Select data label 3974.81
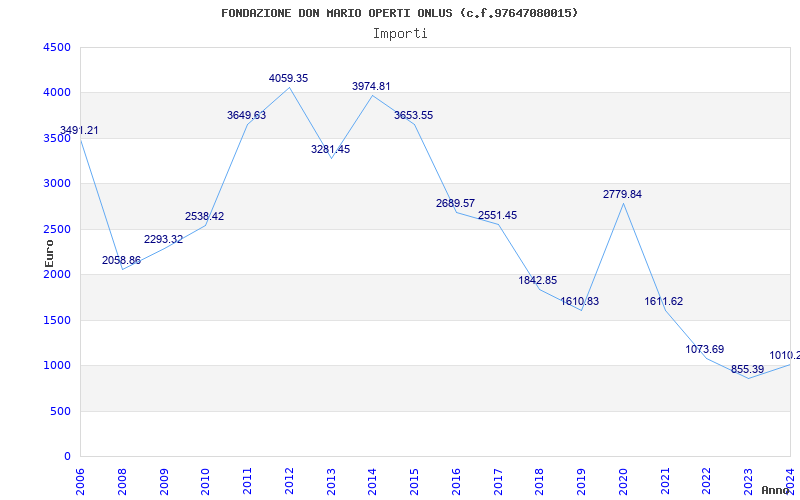 click(371, 86)
